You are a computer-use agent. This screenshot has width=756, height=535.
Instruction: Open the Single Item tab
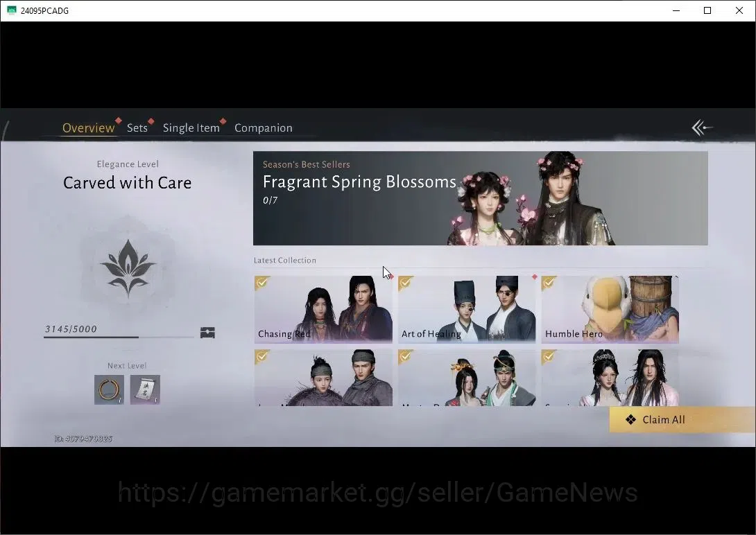click(191, 128)
